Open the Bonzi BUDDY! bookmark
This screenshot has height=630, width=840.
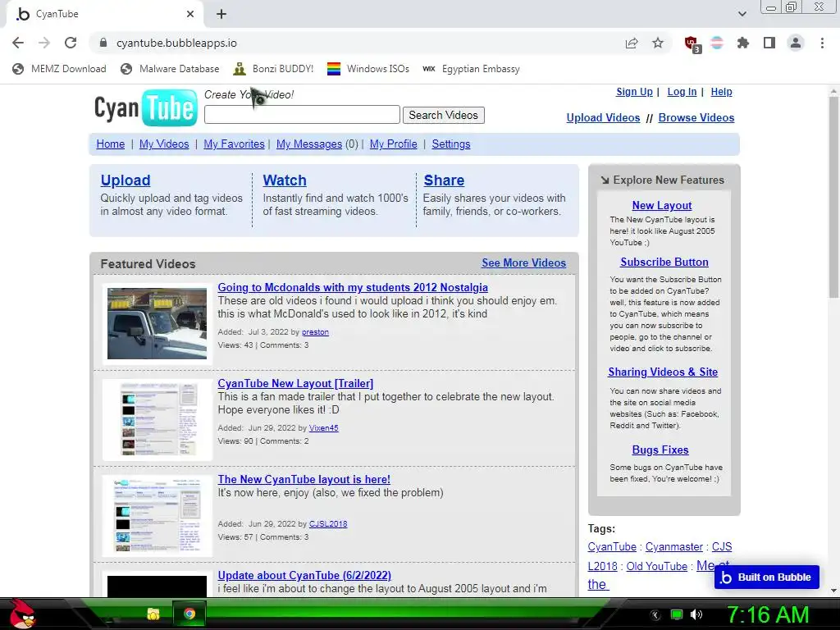point(274,69)
